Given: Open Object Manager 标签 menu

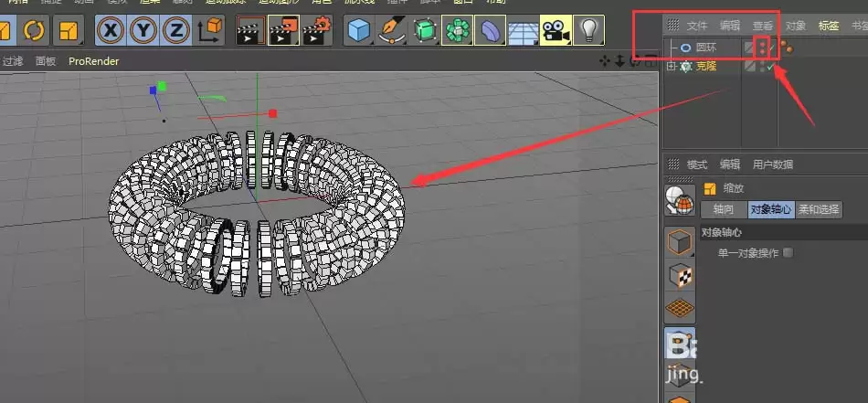Looking at the screenshot, I should click(x=829, y=26).
